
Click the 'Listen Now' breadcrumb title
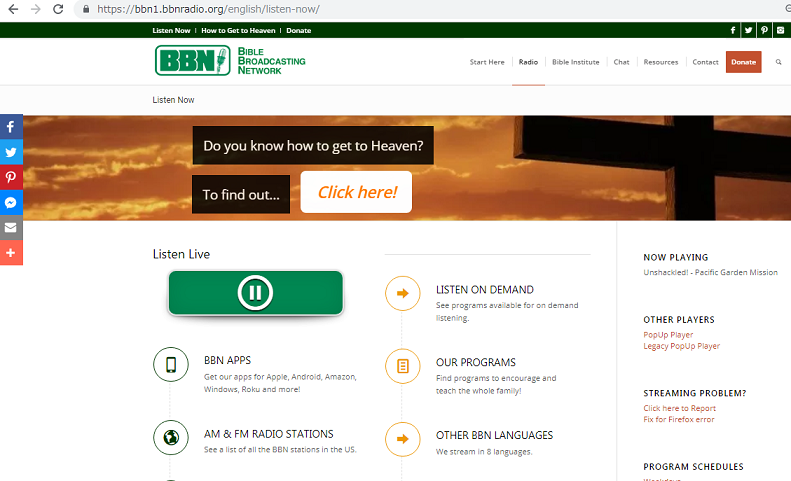(x=174, y=100)
